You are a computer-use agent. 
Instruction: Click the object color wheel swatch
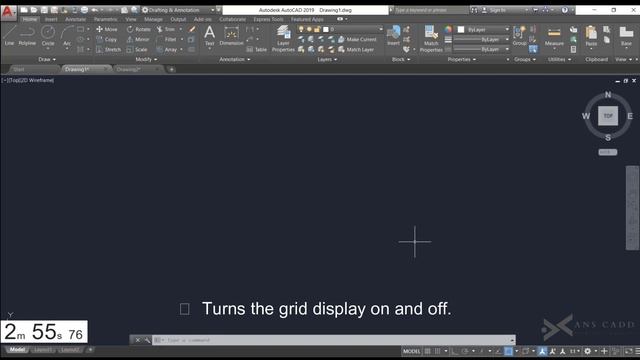coord(448,29)
